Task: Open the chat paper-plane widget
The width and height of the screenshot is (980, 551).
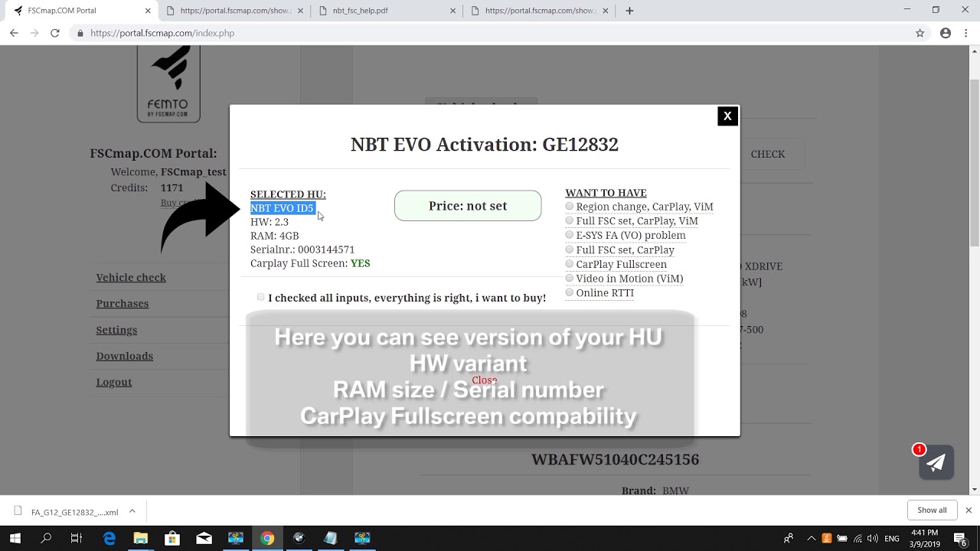Action: pos(936,462)
